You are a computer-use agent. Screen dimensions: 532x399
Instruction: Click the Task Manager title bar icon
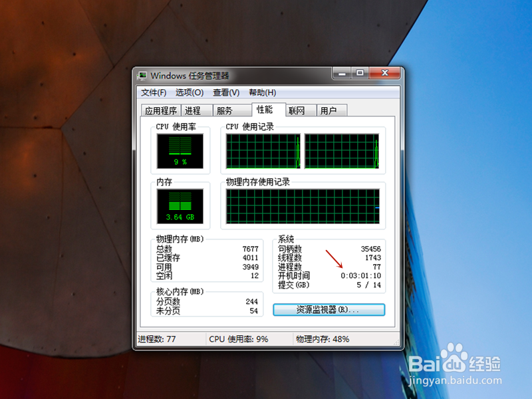142,75
